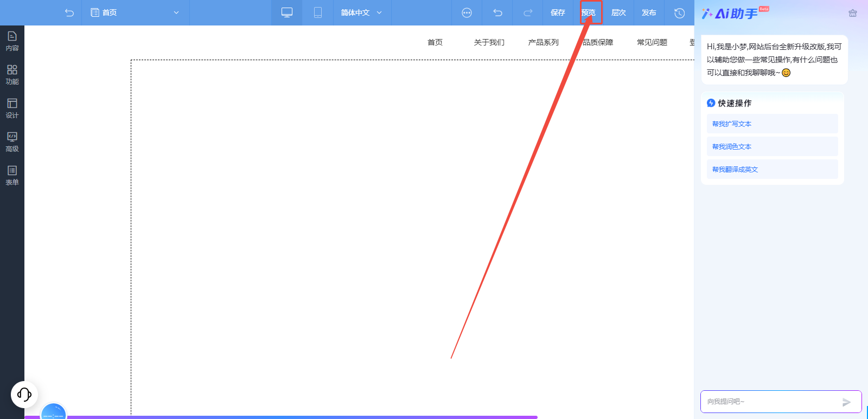Click the purple horizontal scrollbar at bottom
The image size is (868, 419).
pyautogui.click(x=281, y=417)
